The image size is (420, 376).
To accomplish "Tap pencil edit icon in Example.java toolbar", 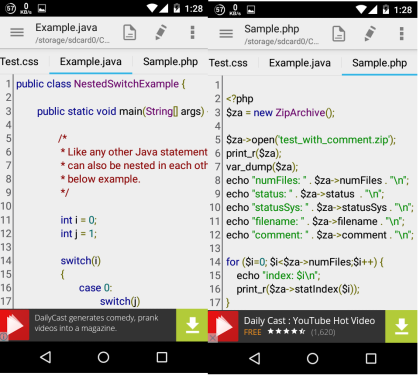I will [161, 32].
